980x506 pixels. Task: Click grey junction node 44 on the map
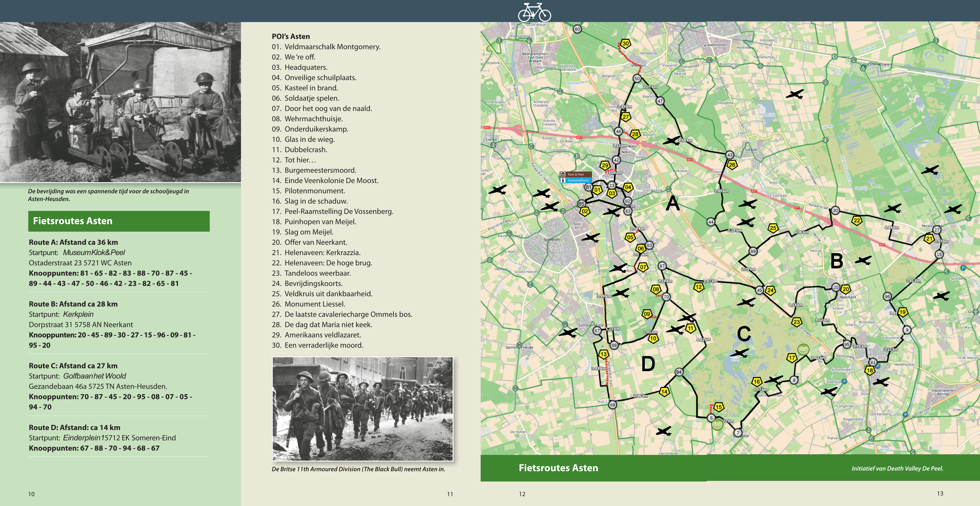click(711, 222)
